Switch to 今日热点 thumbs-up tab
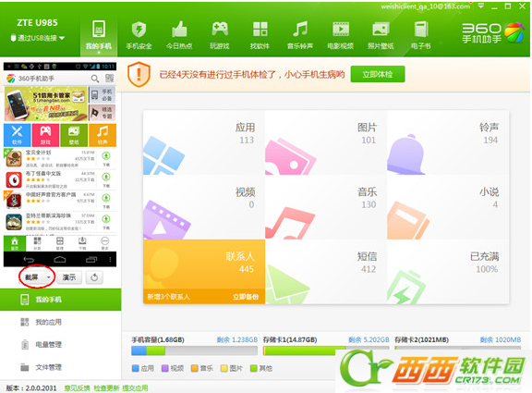 [179, 36]
